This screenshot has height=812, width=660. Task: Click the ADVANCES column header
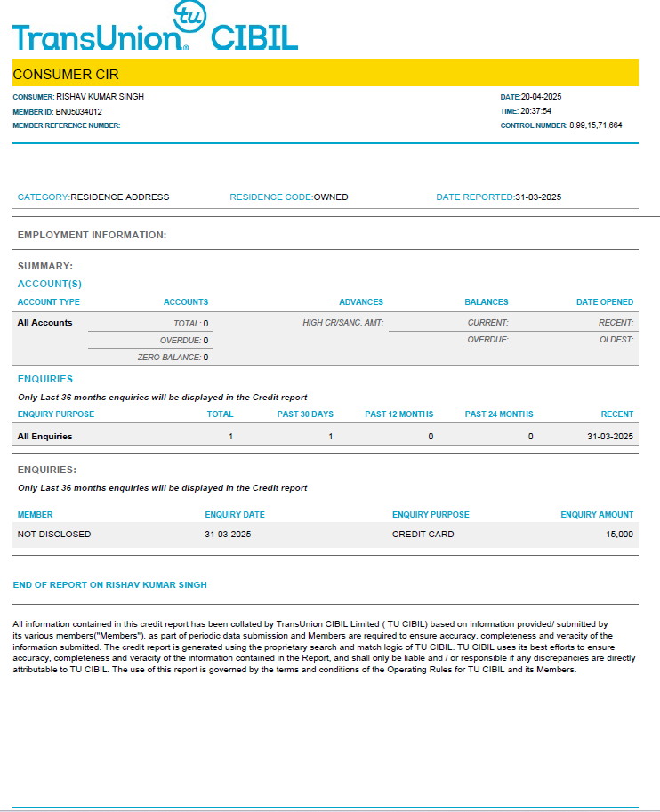tap(361, 301)
